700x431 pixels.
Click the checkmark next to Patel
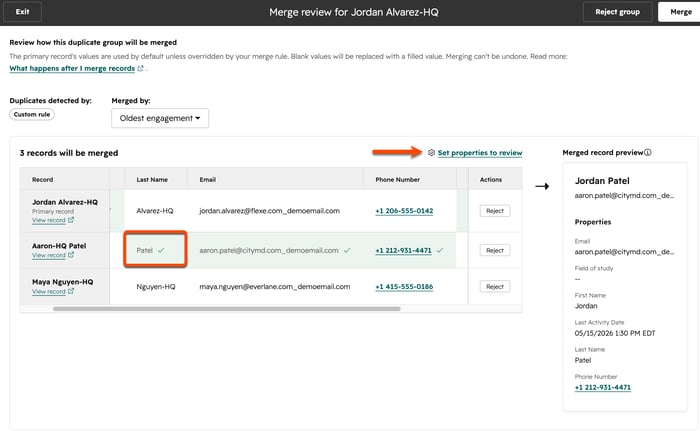[161, 251]
